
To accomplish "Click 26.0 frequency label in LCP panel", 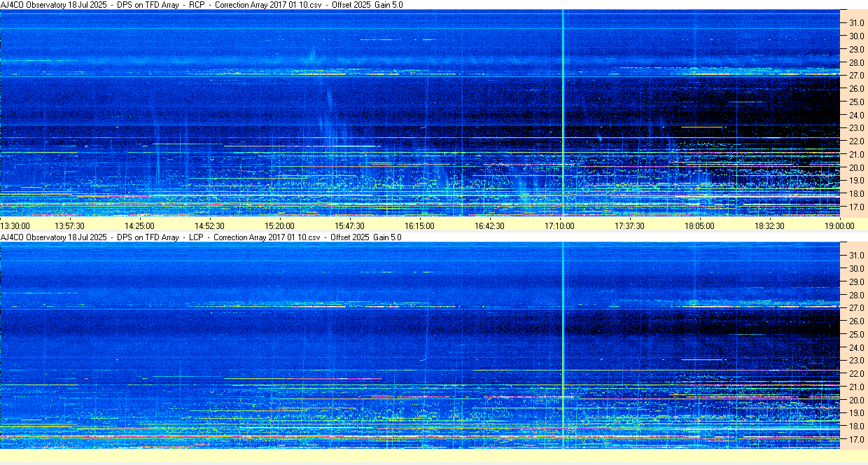I will [856, 321].
